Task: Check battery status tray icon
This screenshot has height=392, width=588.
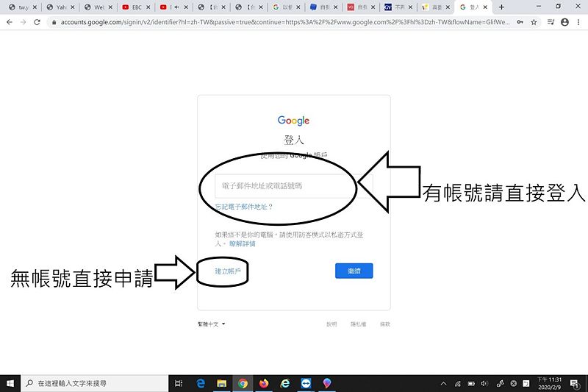Action: [471, 383]
